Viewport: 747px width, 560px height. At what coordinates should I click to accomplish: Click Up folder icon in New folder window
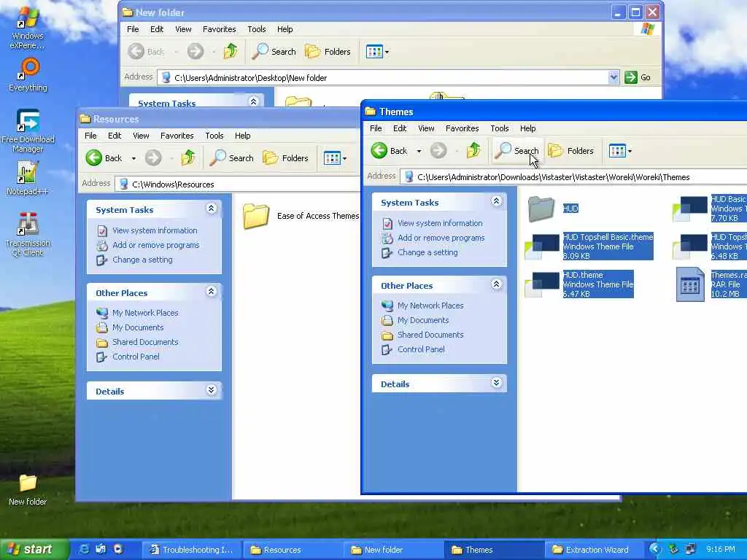tap(230, 51)
